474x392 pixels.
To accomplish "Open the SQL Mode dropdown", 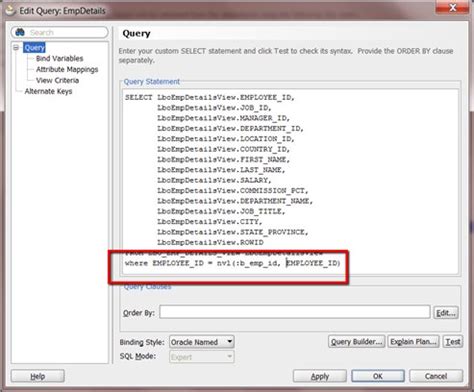I will tap(202, 357).
